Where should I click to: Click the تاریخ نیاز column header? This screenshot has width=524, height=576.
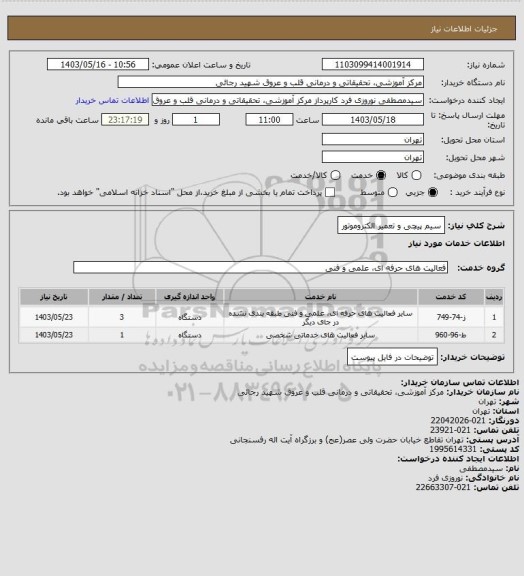(x=54, y=297)
